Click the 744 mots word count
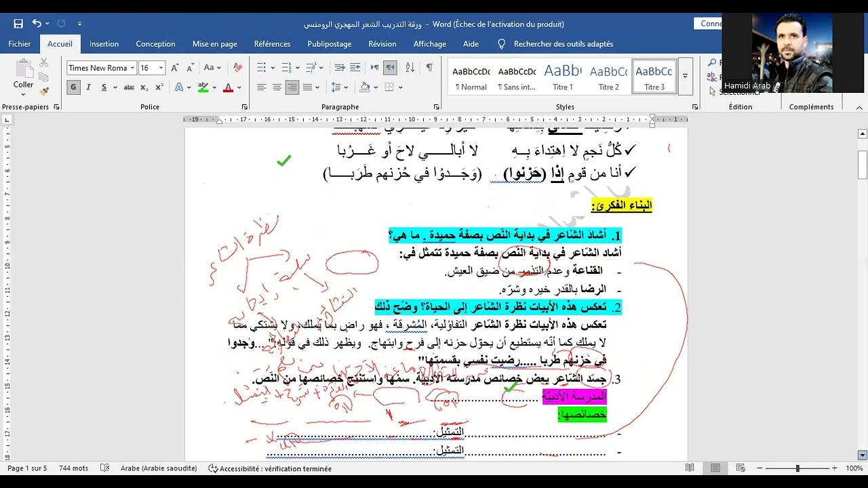Image resolution: width=868 pixels, height=488 pixels. [x=74, y=468]
